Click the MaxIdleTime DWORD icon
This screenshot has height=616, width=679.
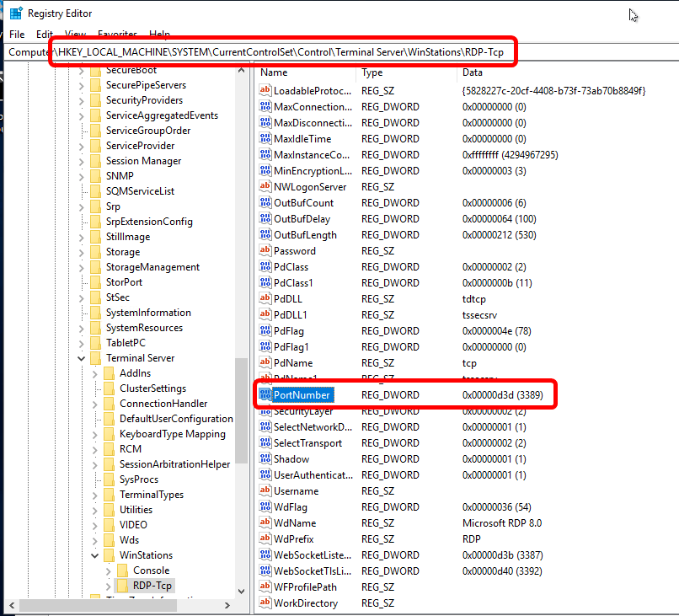click(x=265, y=138)
